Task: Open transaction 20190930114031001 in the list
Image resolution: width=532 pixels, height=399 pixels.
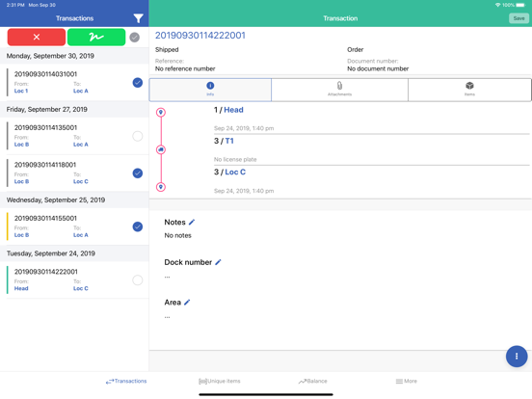Action: point(74,83)
